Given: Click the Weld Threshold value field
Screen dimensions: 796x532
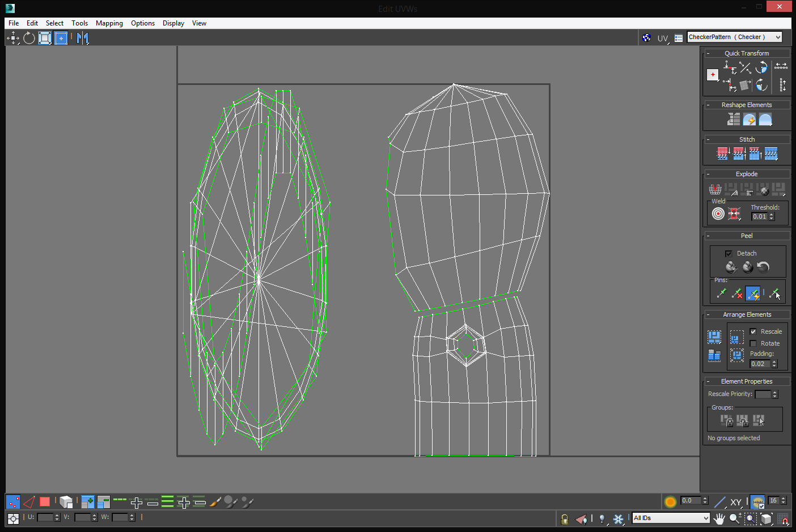Looking at the screenshot, I should [760, 216].
